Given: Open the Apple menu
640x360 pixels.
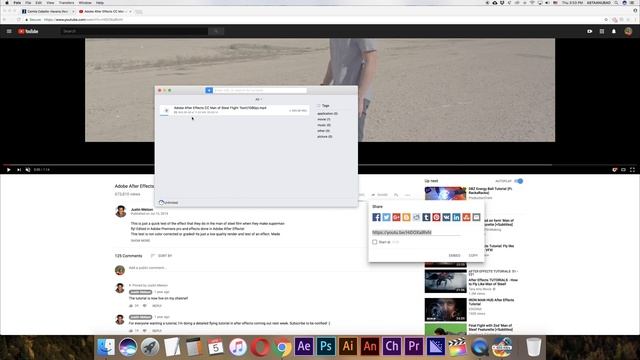Looking at the screenshot, I should pos(7,2).
